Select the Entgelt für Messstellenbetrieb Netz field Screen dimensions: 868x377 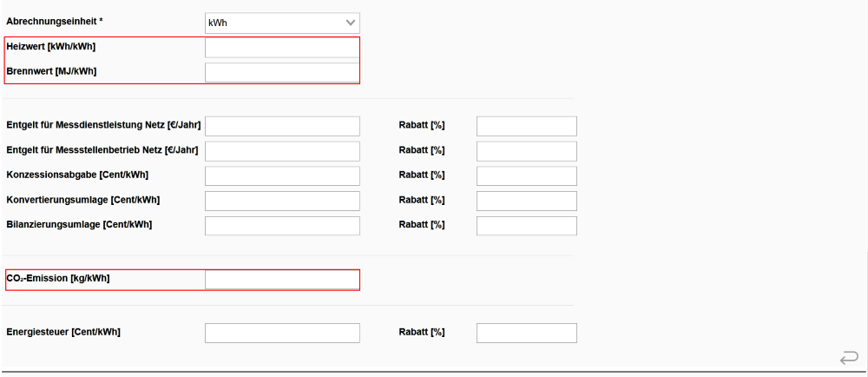(282, 151)
